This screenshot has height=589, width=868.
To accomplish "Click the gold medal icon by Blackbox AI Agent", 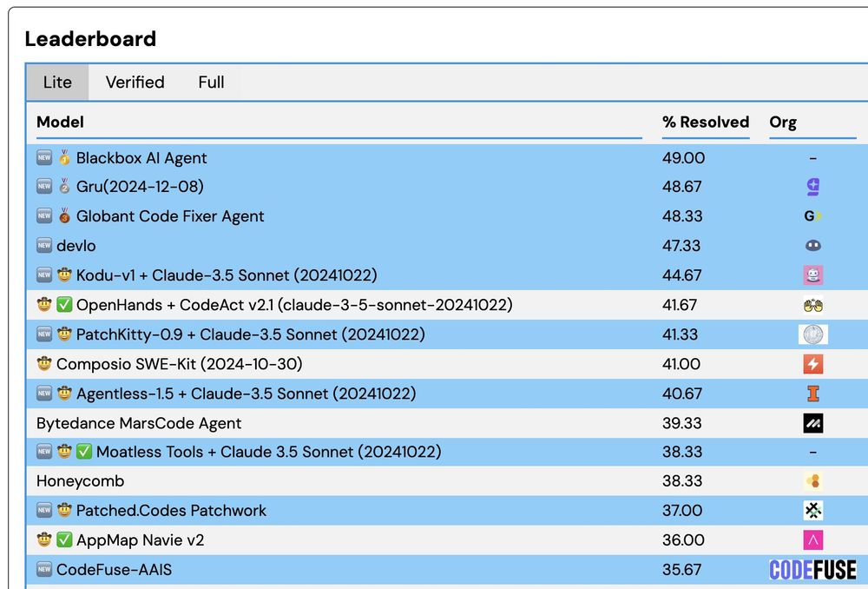I will tap(64, 158).
